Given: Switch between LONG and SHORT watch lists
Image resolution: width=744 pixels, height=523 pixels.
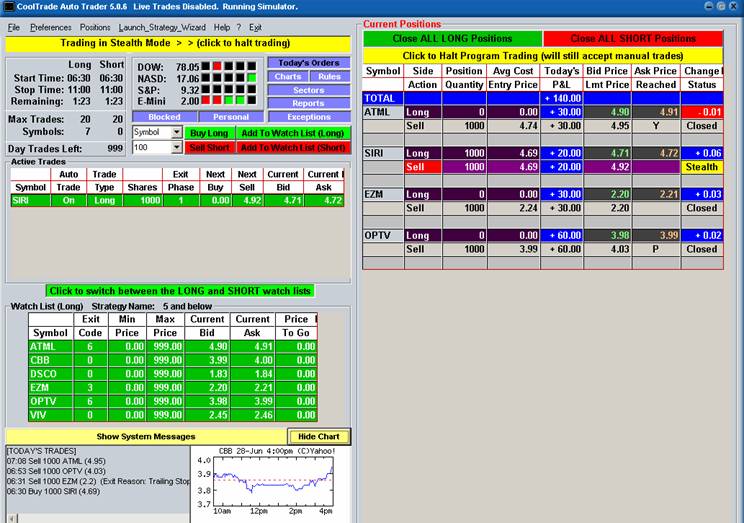Looking at the screenshot, I should point(180,291).
